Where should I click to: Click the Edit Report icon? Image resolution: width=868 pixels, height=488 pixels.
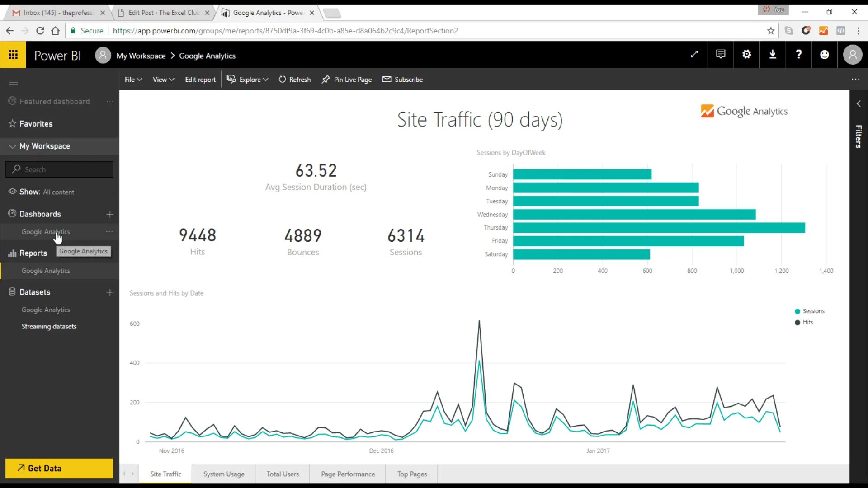(200, 79)
